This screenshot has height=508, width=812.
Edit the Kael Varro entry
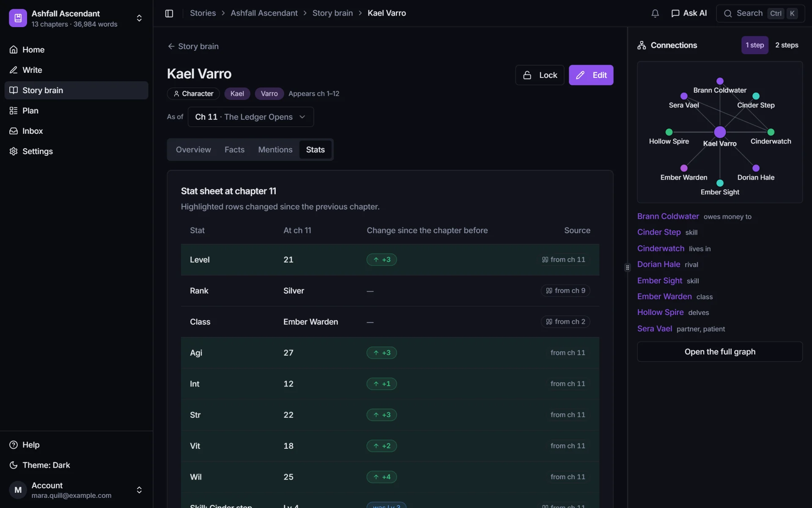point(591,75)
